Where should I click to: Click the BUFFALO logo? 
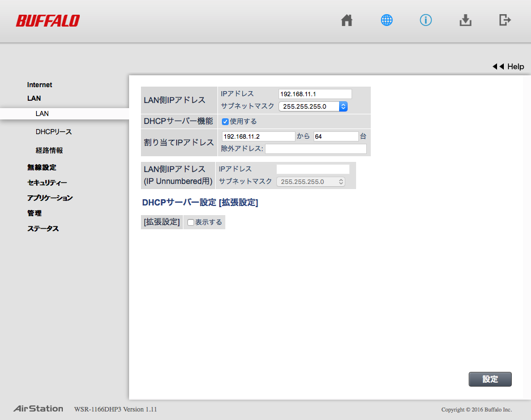(x=48, y=21)
